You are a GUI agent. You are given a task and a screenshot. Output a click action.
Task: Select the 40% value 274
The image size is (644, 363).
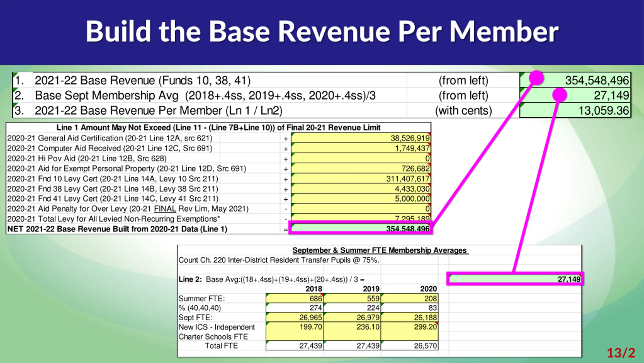pos(316,308)
